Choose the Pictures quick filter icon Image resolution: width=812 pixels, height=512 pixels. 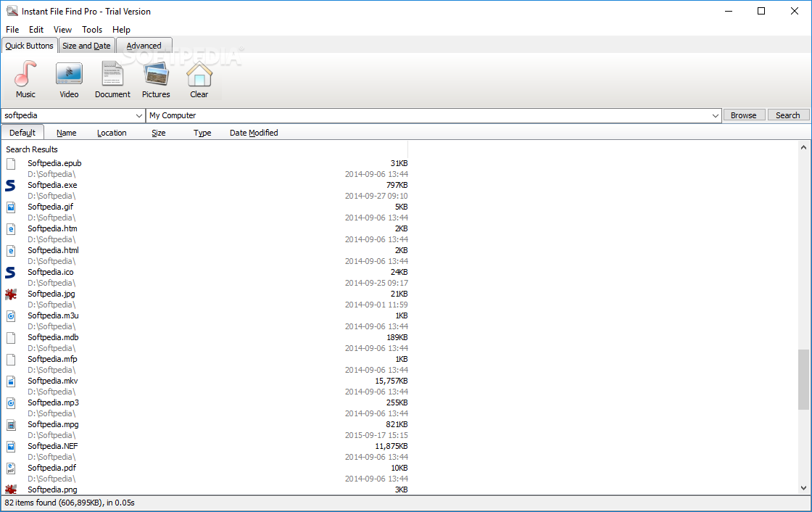[x=156, y=73]
